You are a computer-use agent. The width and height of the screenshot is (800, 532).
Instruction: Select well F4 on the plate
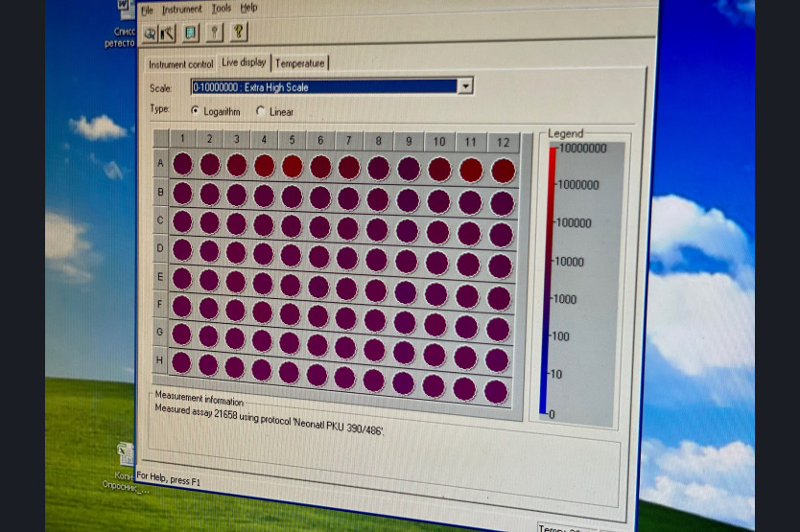tap(263, 312)
